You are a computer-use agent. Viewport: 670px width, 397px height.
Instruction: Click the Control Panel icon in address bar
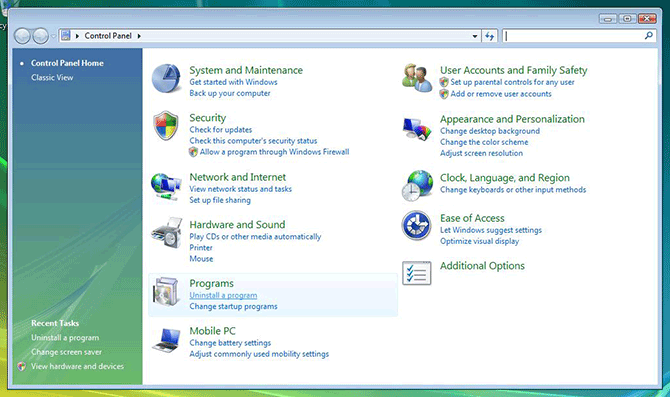click(x=65, y=35)
